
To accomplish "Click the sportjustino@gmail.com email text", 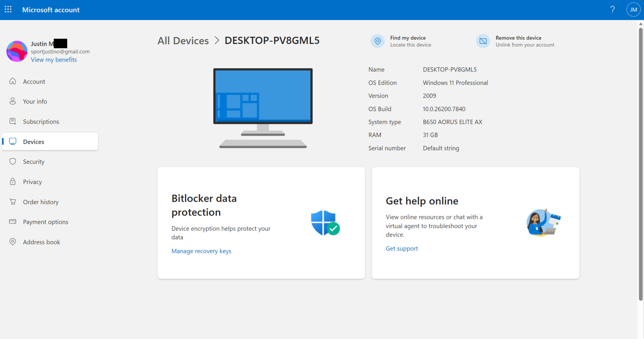I will (x=60, y=52).
